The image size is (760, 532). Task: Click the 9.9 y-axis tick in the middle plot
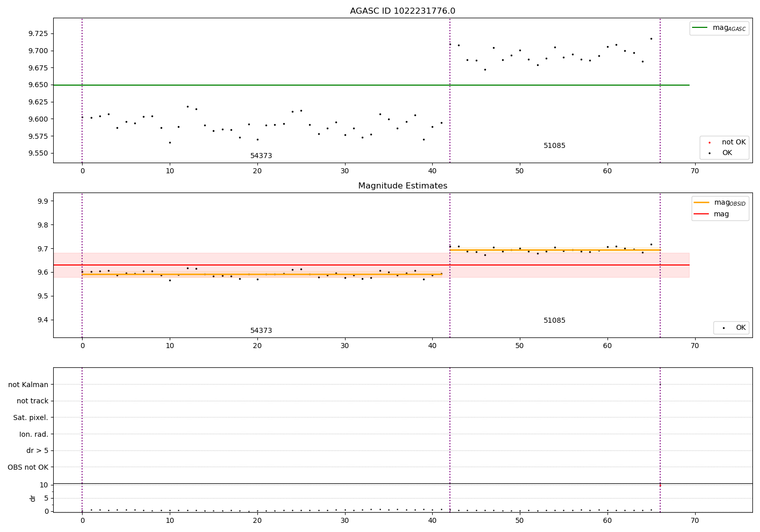(x=43, y=201)
